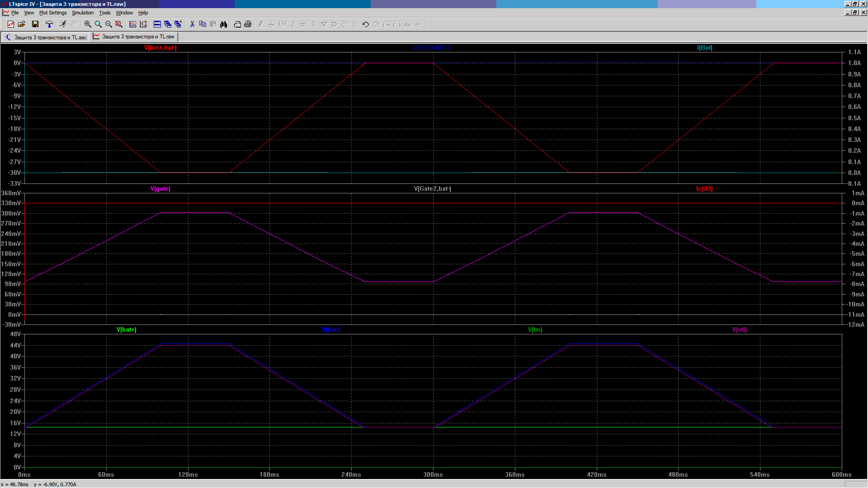The image size is (868, 488).
Task: Zoom to fit full extents icon
Action: click(x=119, y=24)
